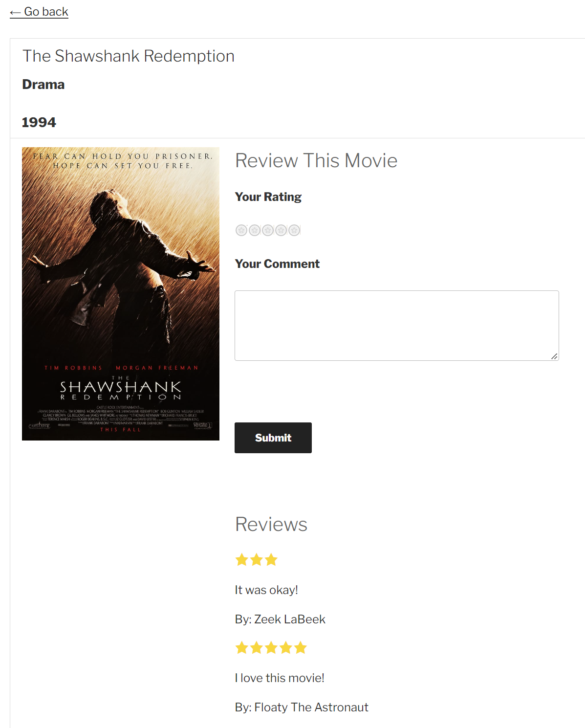Click the Go back link
The image size is (585, 728).
(39, 12)
